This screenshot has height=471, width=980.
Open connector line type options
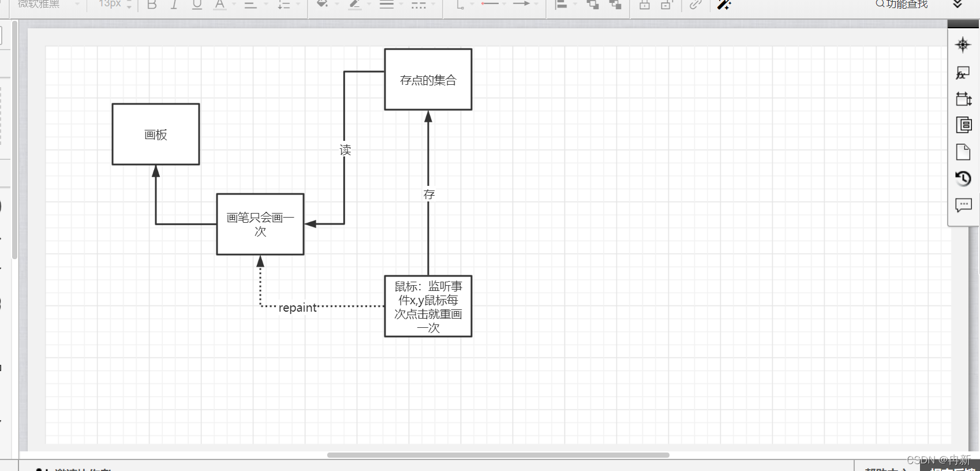pos(460,5)
